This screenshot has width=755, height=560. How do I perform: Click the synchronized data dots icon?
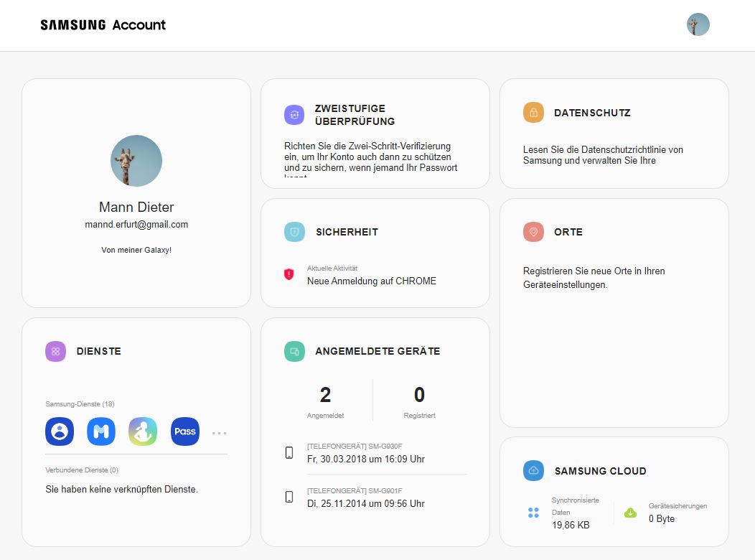point(533,513)
